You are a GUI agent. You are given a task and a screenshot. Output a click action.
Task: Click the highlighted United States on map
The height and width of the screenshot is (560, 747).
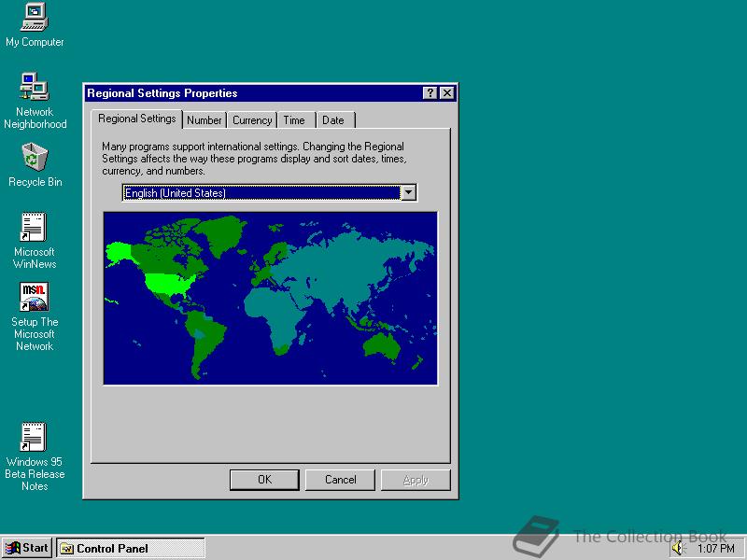tap(169, 285)
